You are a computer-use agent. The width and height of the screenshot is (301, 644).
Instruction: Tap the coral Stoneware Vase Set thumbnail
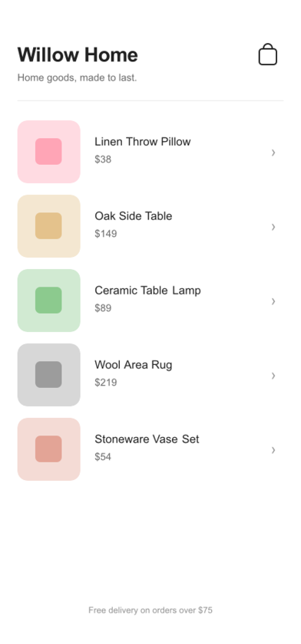48,449
